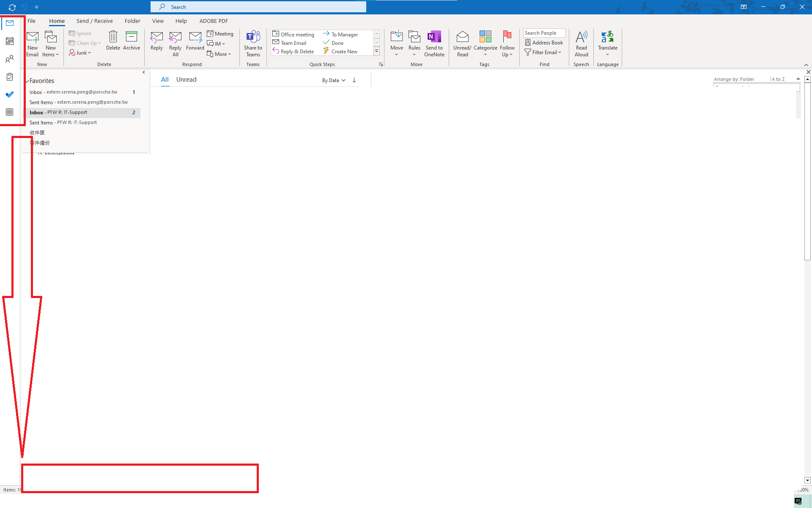Collapse the Favorites folder group
Viewport: 812px width, 508px height.
coord(27,81)
